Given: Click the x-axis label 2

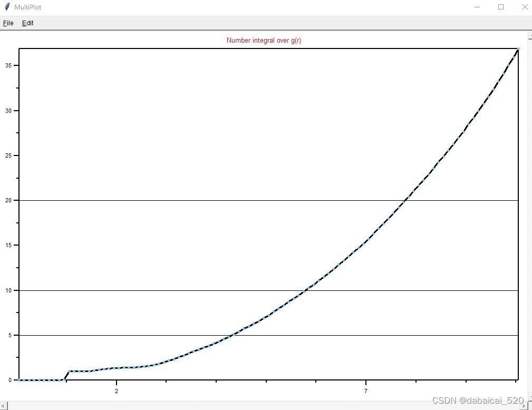Looking at the screenshot, I should tap(117, 391).
